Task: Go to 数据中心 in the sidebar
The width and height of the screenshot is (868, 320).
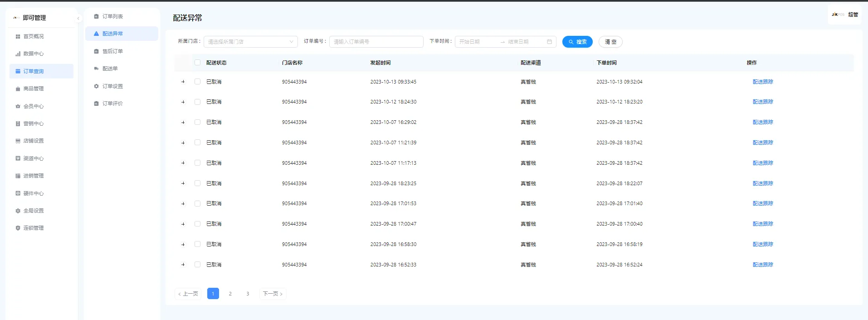Action: tap(41, 54)
